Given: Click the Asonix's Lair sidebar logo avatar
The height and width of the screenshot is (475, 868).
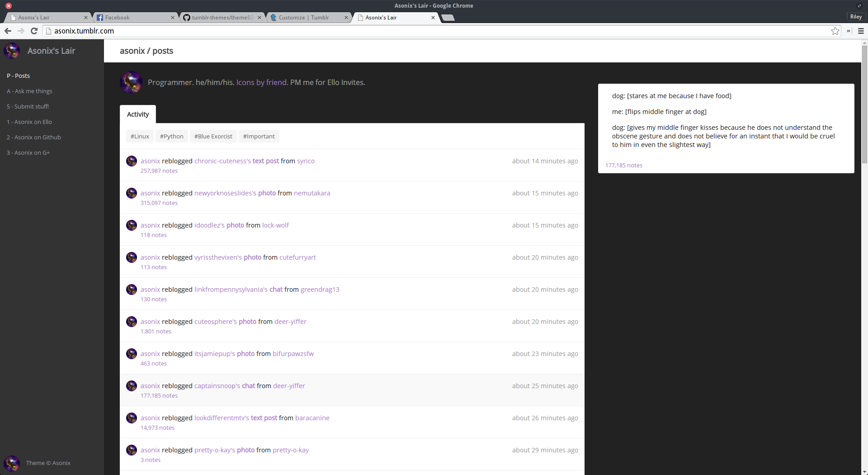Looking at the screenshot, I should click(x=12, y=51).
